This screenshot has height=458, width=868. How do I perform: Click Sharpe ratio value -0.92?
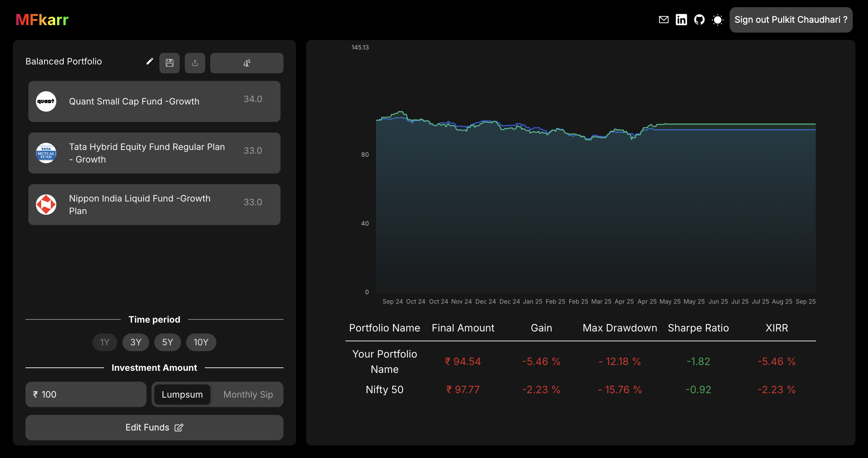coord(698,389)
